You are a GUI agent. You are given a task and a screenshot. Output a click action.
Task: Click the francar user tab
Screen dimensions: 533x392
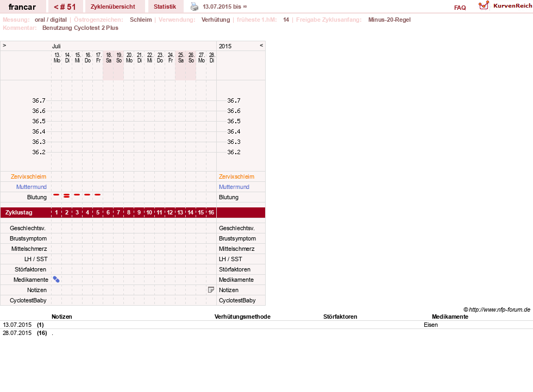click(22, 7)
